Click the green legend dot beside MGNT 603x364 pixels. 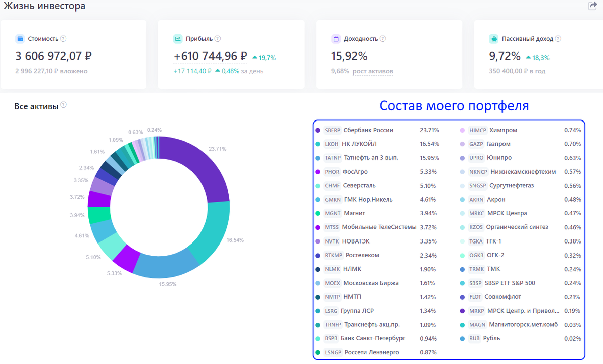pyautogui.click(x=317, y=213)
